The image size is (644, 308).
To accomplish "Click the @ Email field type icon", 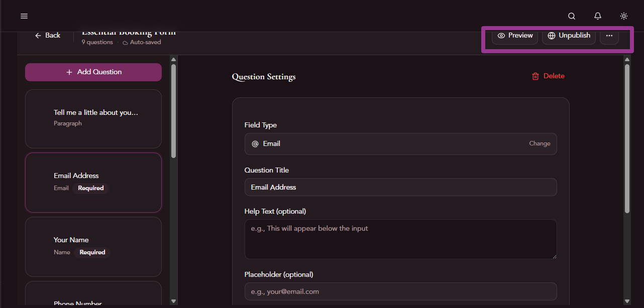I will tap(255, 143).
